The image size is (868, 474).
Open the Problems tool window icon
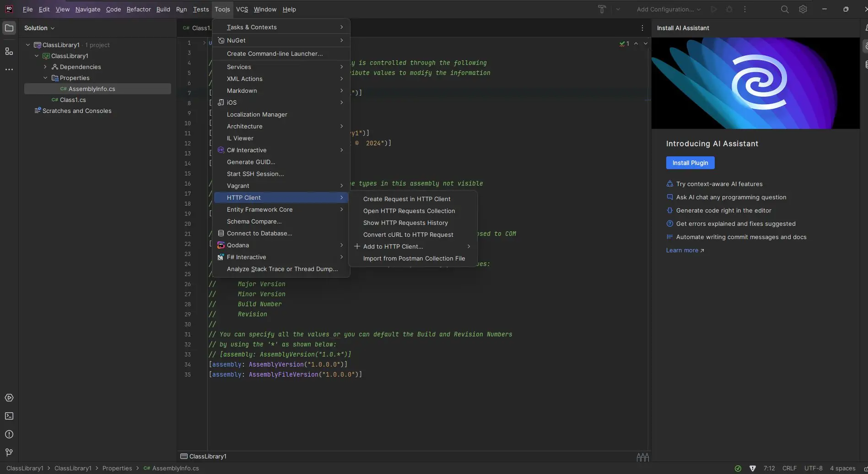point(9,434)
